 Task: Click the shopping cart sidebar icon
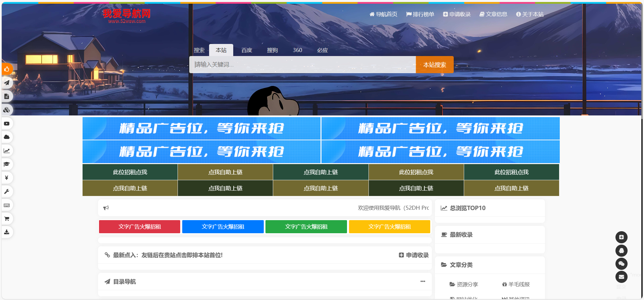tap(7, 219)
